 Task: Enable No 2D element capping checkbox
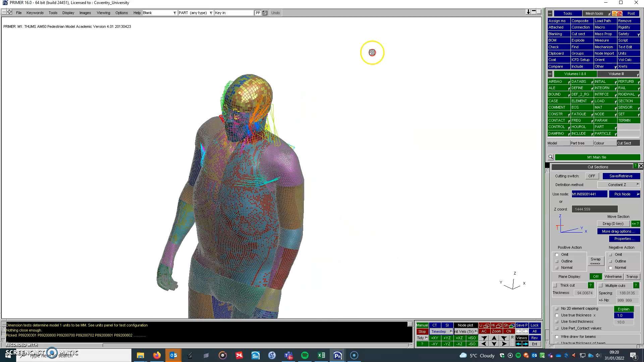(x=557, y=309)
